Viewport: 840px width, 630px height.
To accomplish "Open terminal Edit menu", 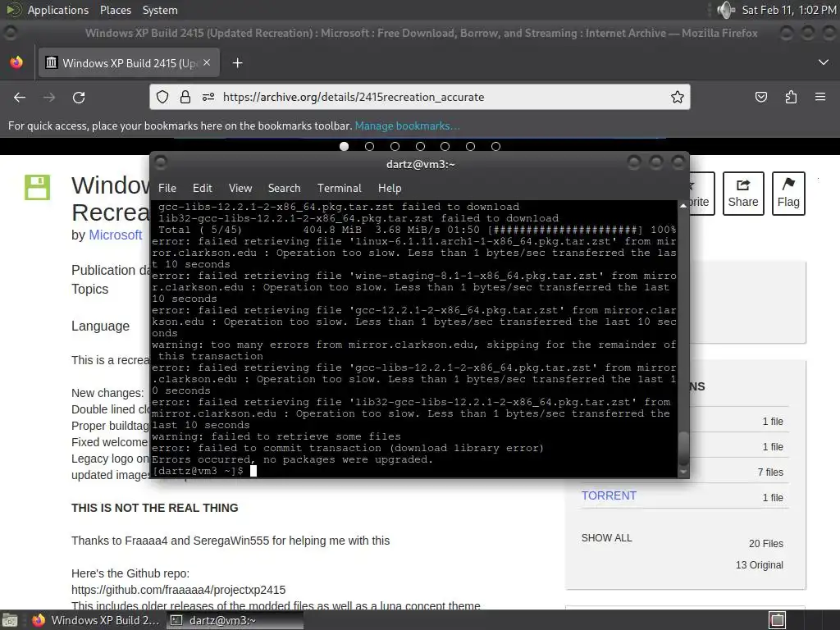I will tap(202, 188).
